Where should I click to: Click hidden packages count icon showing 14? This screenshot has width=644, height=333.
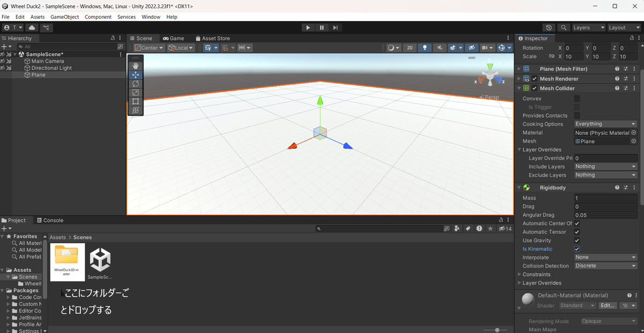click(x=505, y=228)
